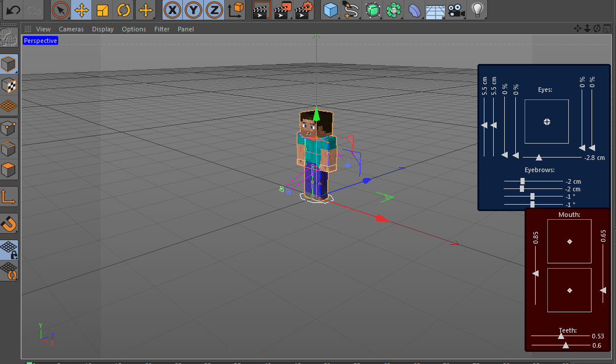
Task: Switch to Polygons mode
Action: click(9, 170)
